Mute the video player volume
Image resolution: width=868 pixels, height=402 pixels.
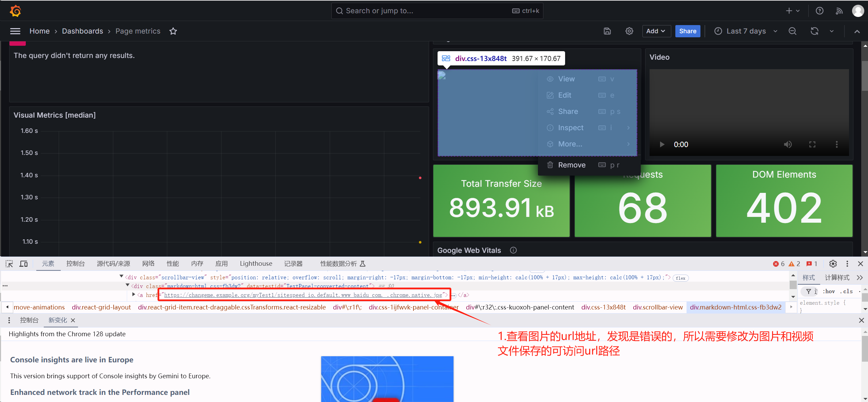[788, 144]
